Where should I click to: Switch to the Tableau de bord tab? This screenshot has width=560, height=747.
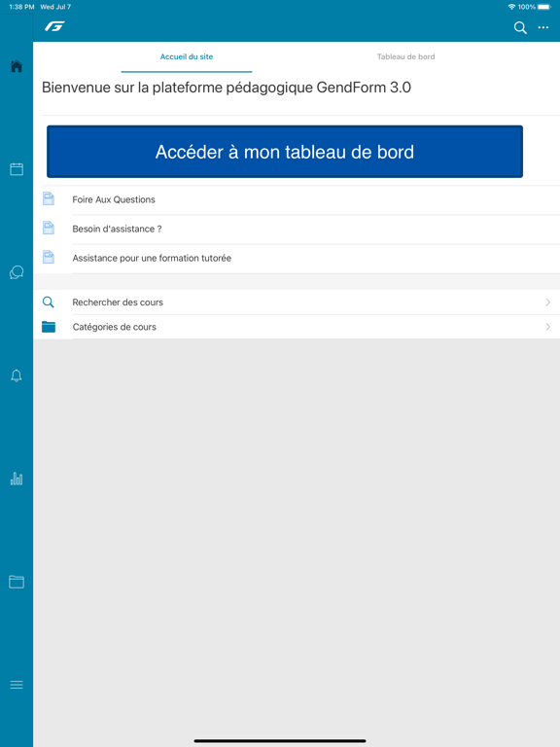pos(405,56)
